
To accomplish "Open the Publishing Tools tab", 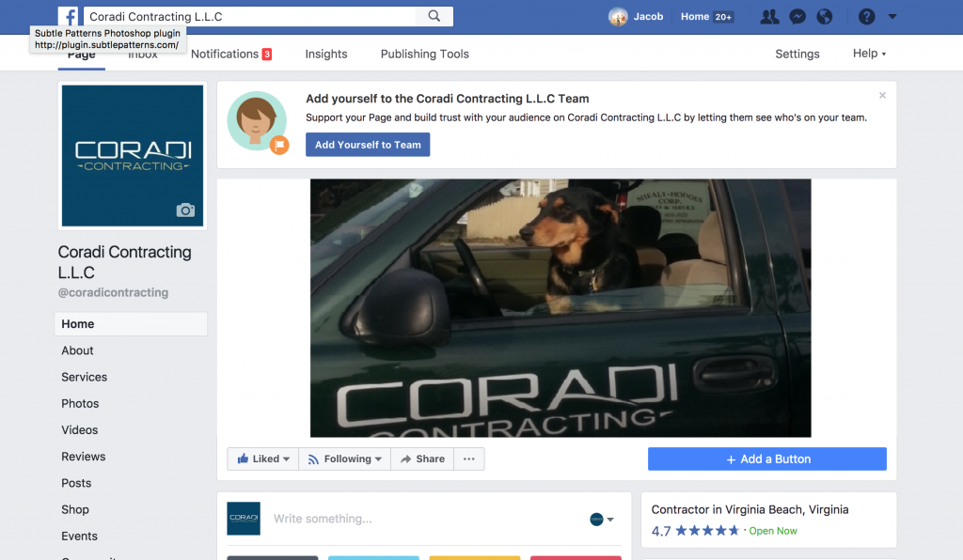I will [x=424, y=54].
